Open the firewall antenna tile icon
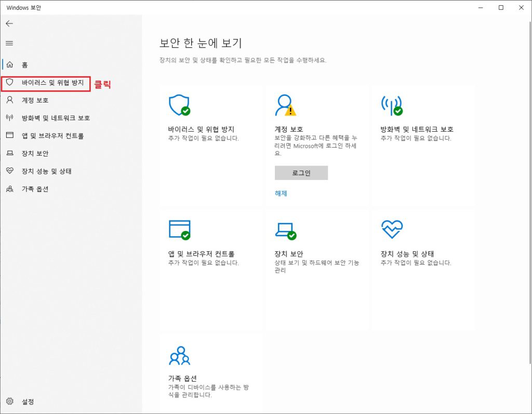 [392, 105]
